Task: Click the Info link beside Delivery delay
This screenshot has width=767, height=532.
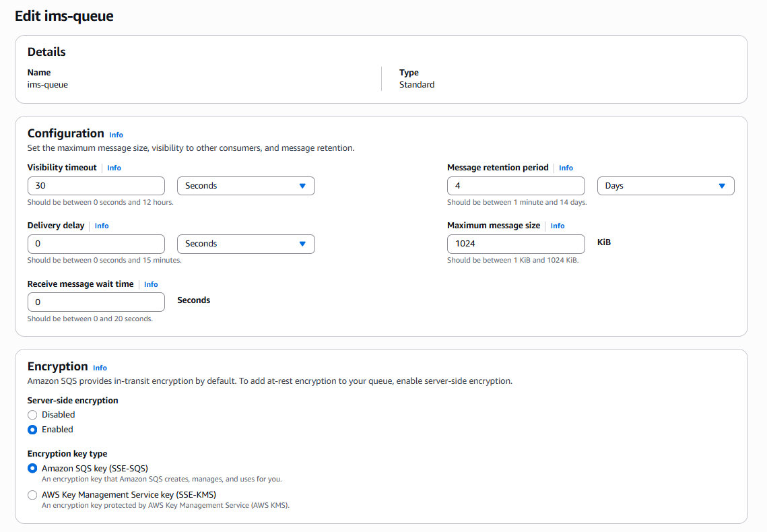Action: point(101,226)
